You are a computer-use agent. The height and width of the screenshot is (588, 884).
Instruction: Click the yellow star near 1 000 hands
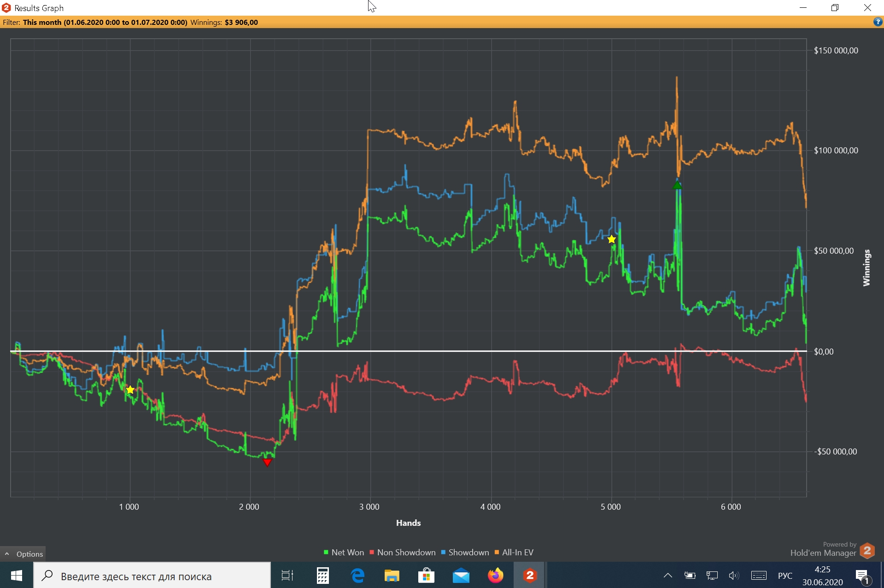tap(130, 390)
